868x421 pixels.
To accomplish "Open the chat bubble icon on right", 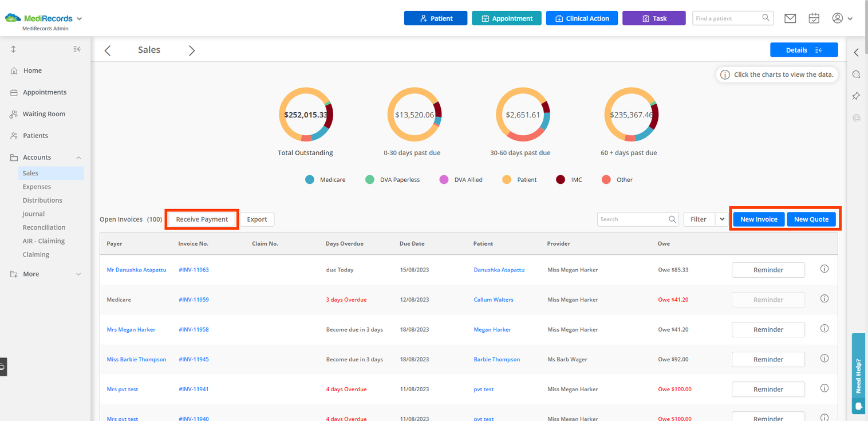I will click(x=856, y=74).
